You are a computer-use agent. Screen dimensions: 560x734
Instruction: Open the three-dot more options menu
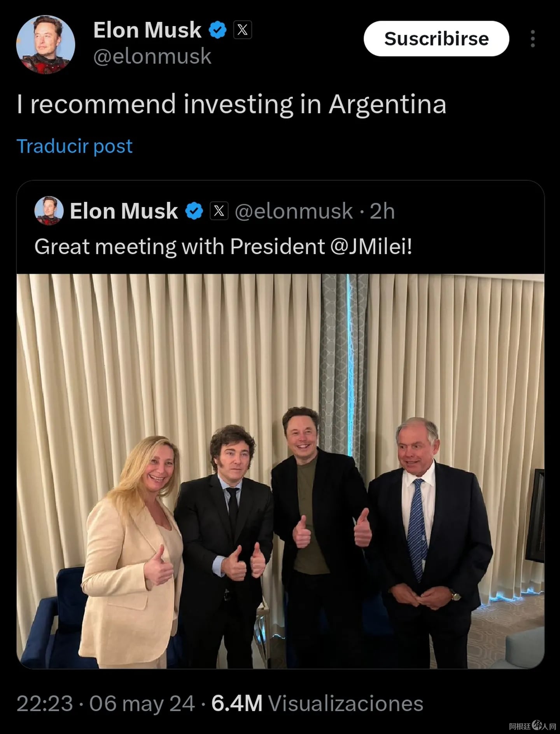click(532, 39)
